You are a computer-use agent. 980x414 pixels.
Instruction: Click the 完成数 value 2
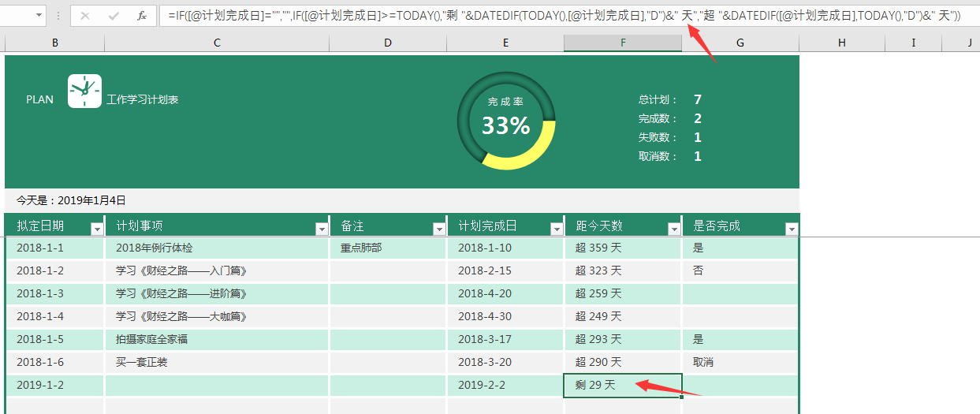click(x=698, y=118)
